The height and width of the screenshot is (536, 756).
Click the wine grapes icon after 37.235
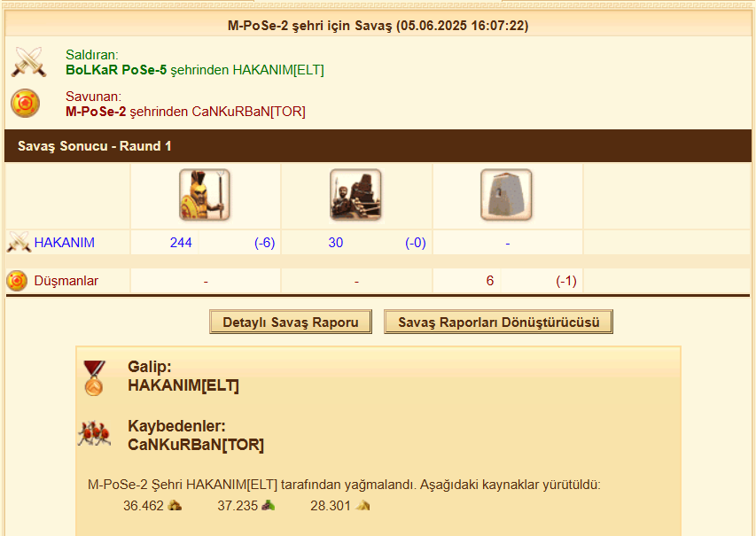tap(269, 505)
